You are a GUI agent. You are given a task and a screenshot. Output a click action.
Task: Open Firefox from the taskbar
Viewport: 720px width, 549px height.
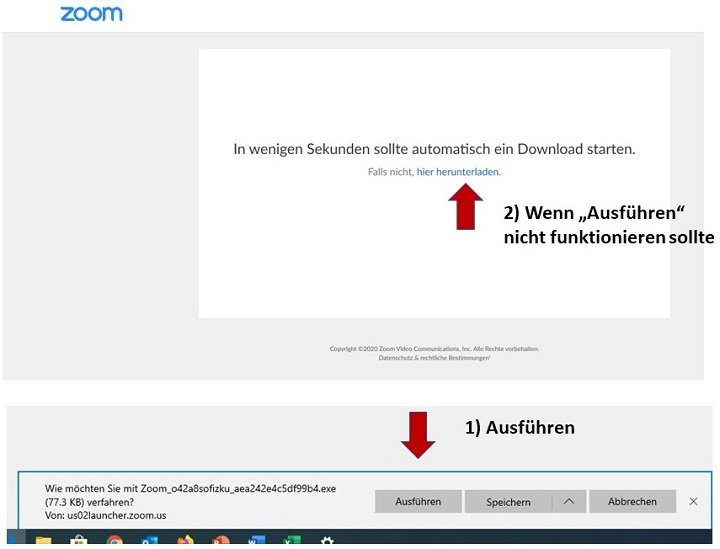click(185, 541)
